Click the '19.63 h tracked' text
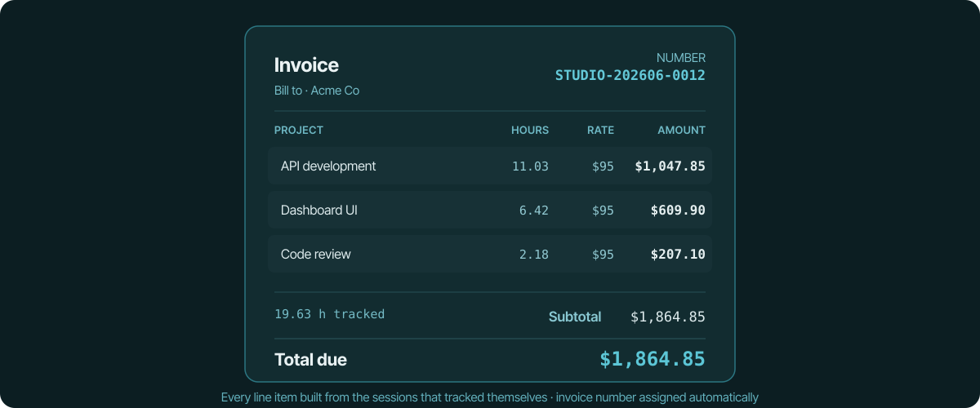This screenshot has width=980, height=408. pos(329,313)
